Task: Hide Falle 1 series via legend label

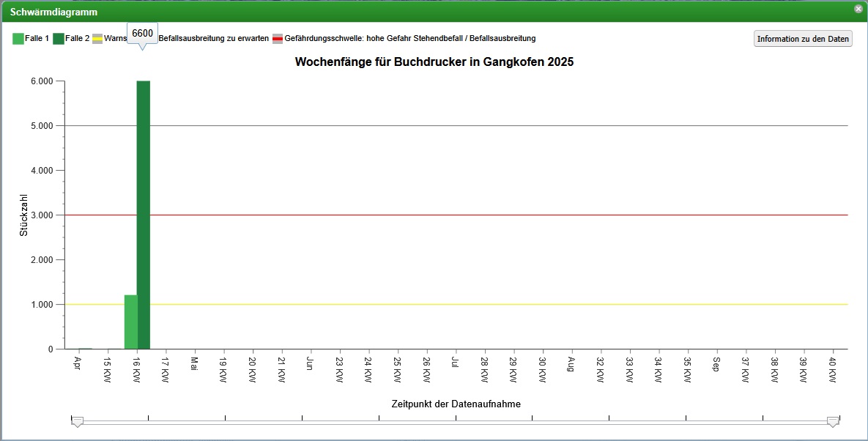Action: click(37, 39)
